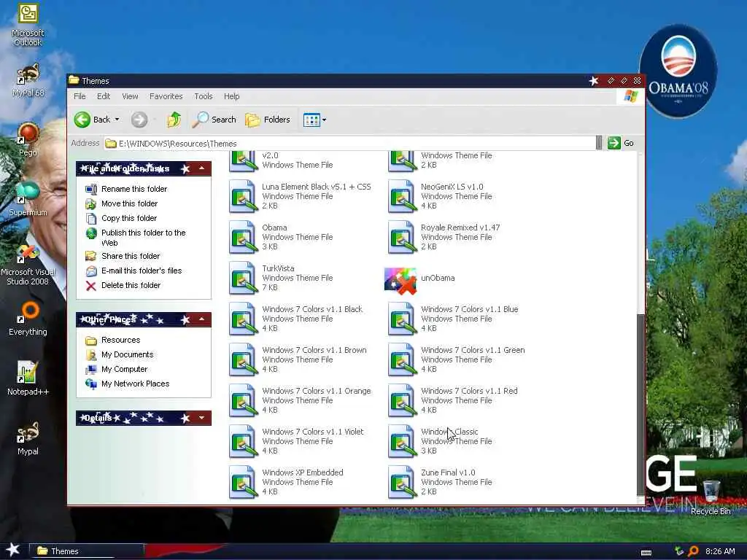Image resolution: width=747 pixels, height=560 pixels.
Task: Open the Help menu
Action: tap(231, 96)
